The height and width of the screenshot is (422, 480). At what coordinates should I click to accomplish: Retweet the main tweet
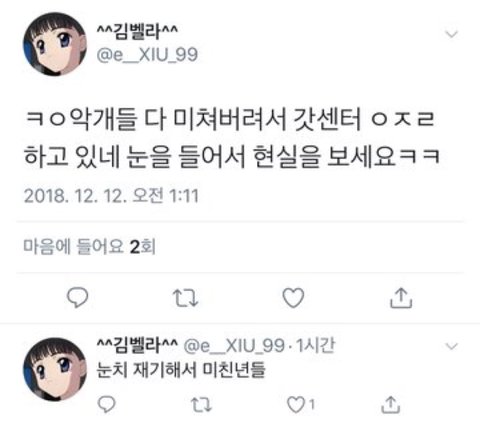pos(186,298)
